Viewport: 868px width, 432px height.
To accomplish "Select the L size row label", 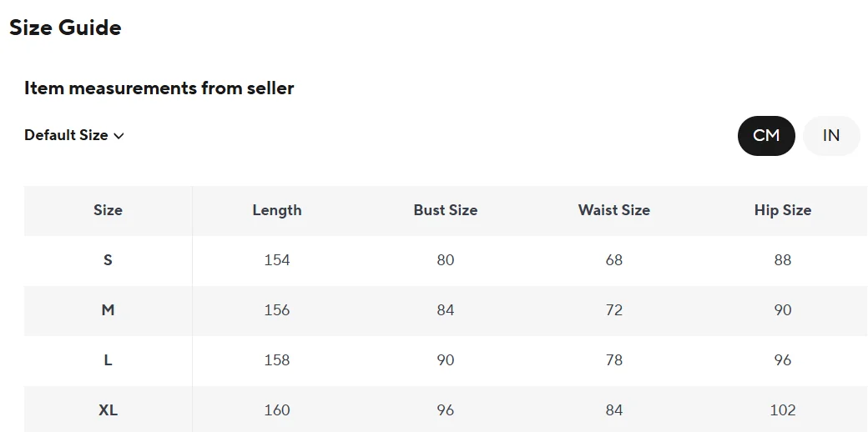I will pos(108,360).
